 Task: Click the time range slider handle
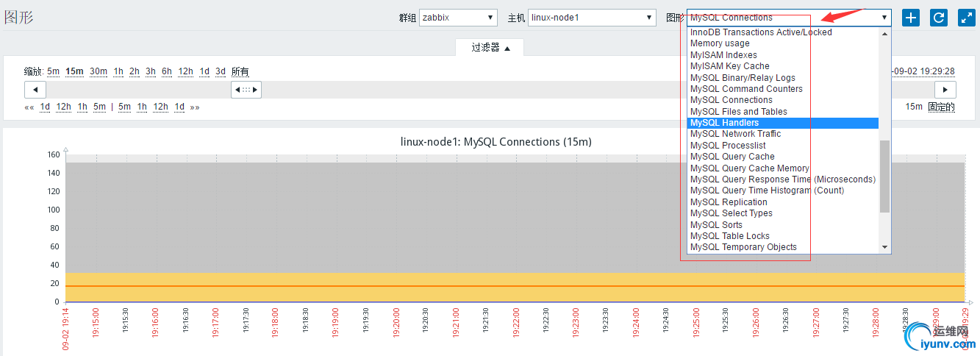pyautogui.click(x=246, y=90)
